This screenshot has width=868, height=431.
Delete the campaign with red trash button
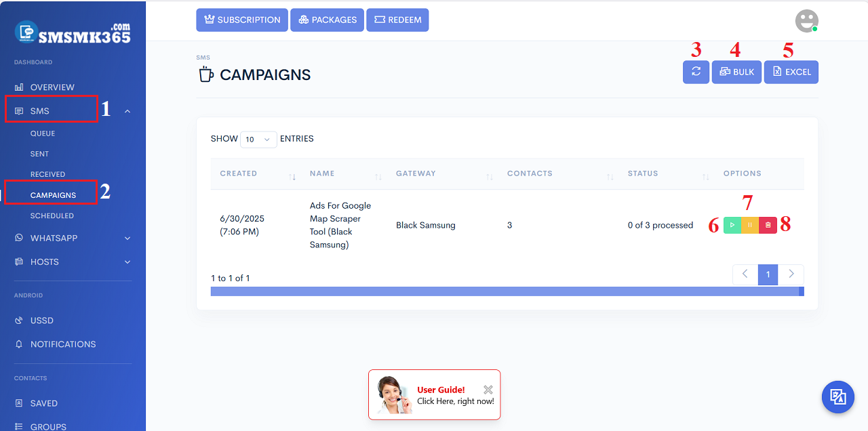click(768, 225)
